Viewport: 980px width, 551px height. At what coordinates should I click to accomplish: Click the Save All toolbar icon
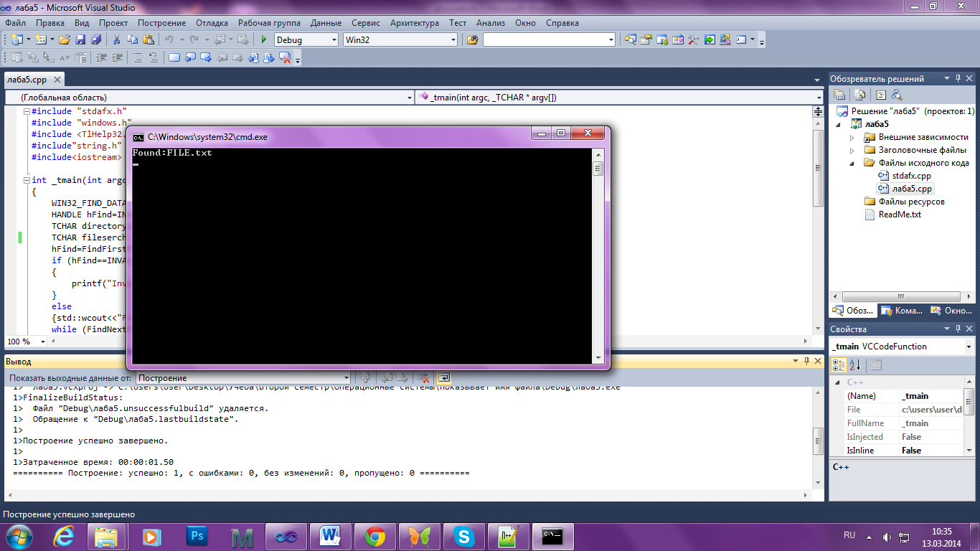click(95, 40)
